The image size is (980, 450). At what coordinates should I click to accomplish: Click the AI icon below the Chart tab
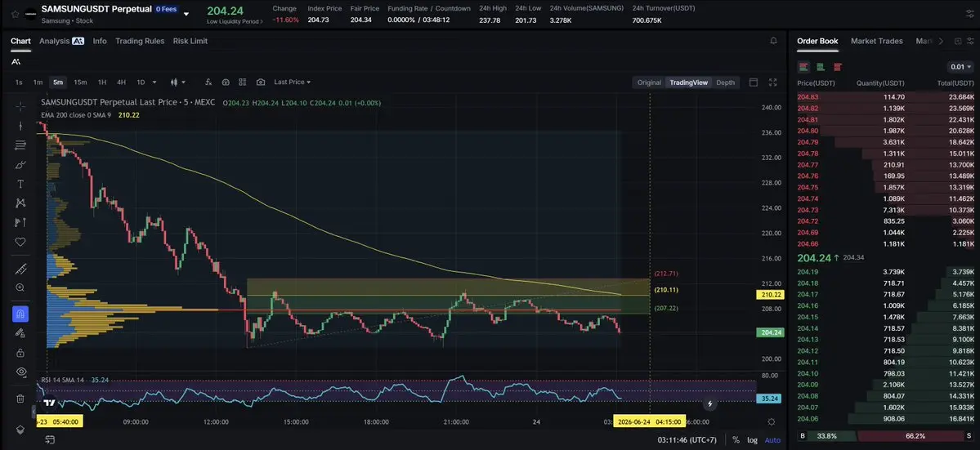coord(16,61)
